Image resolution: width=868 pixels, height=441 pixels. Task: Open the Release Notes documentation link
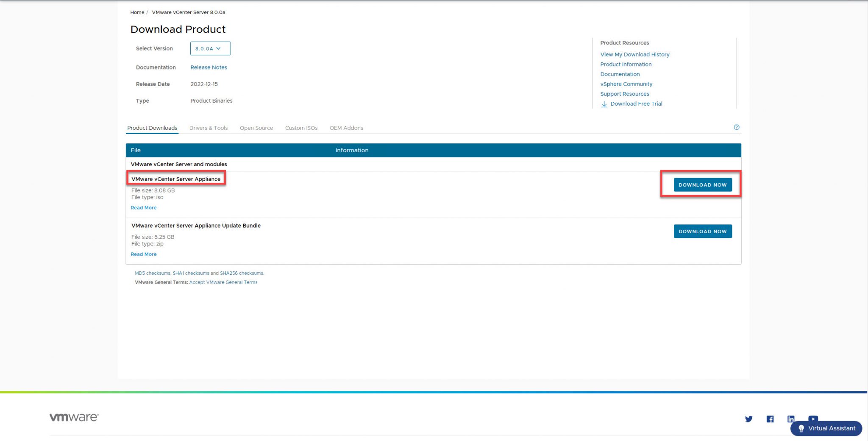(x=209, y=67)
